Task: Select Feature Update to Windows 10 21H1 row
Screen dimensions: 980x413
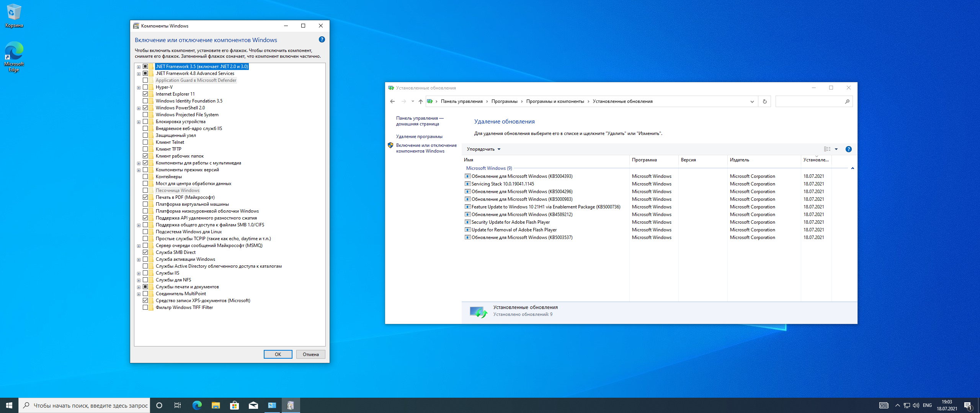Action: click(x=647, y=207)
